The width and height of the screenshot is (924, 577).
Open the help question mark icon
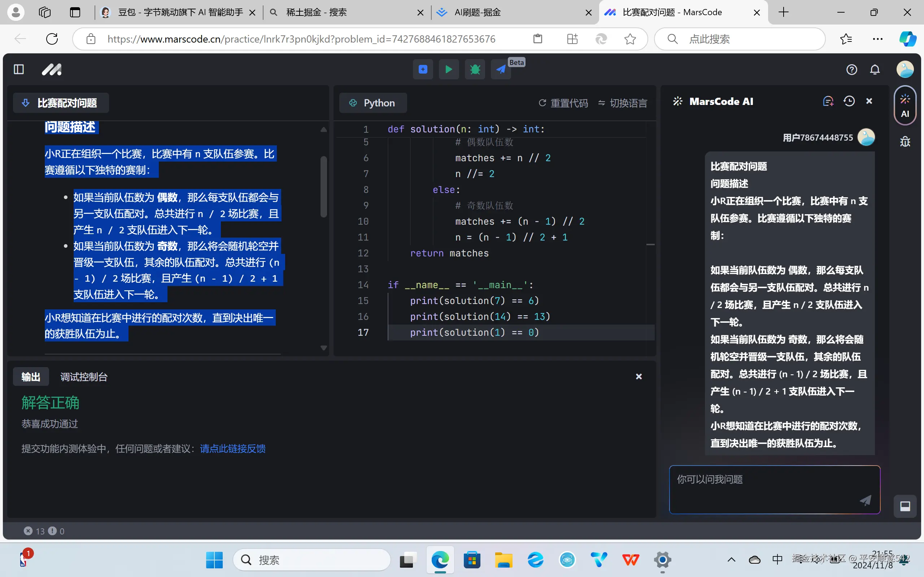point(851,70)
